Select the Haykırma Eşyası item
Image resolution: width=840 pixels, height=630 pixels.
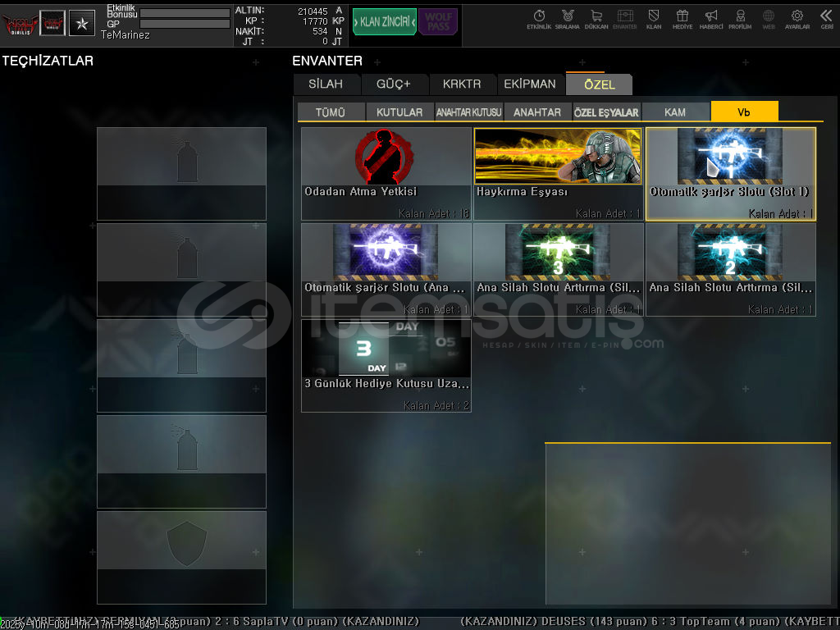pos(558,174)
